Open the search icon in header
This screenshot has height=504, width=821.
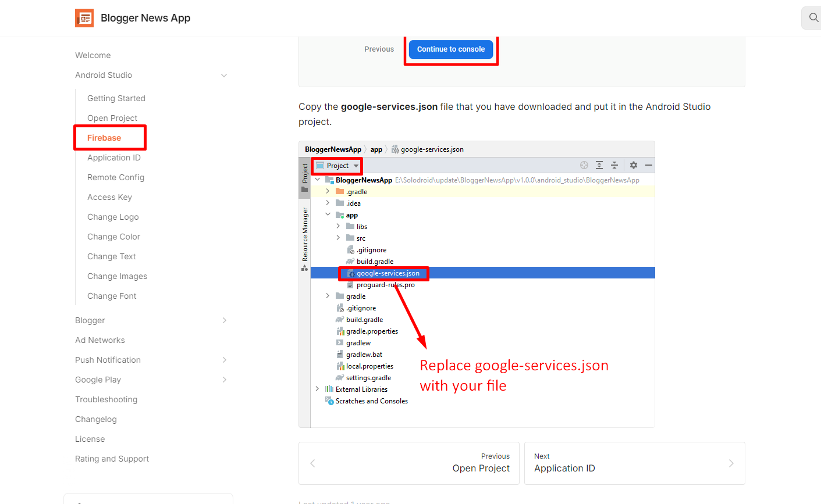[x=813, y=18]
